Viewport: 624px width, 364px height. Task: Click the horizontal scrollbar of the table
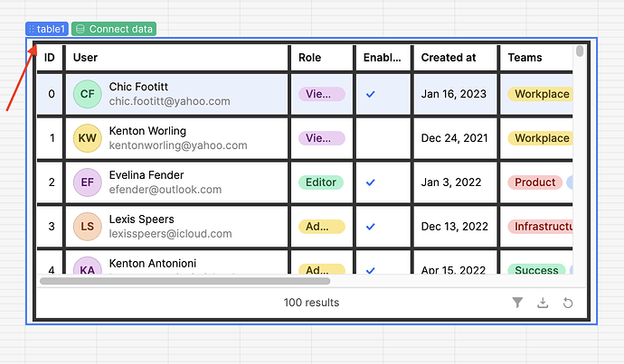click(x=181, y=281)
